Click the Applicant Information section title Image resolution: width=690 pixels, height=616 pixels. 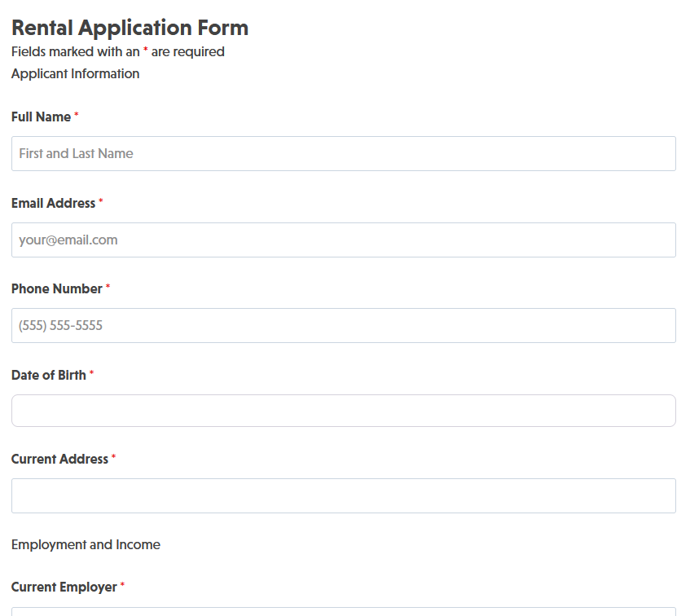[x=75, y=73]
